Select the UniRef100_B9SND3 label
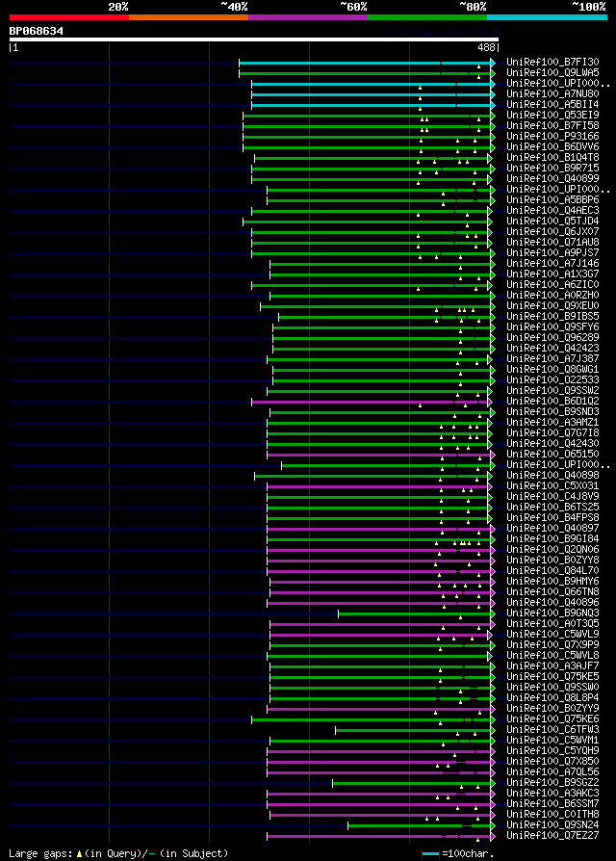616x861 pixels. 552,412
